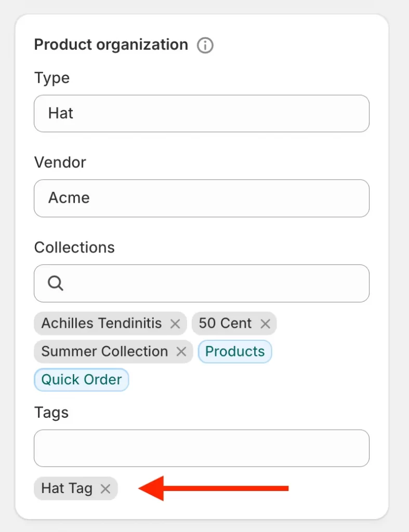The height and width of the screenshot is (532, 409).
Task: Click the Product organization info icon
Action: coord(205,46)
